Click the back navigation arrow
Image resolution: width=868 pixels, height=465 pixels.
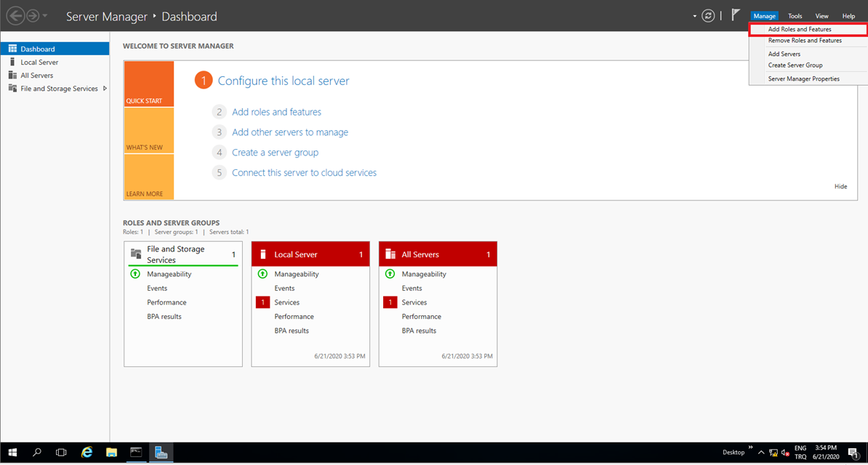[15, 16]
